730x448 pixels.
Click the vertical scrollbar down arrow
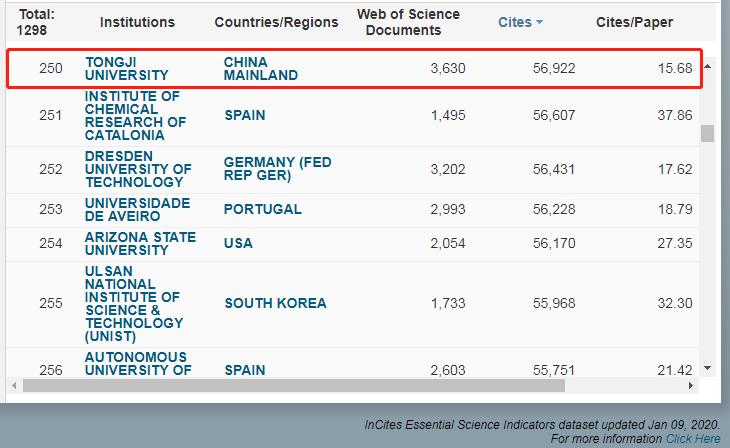(708, 368)
